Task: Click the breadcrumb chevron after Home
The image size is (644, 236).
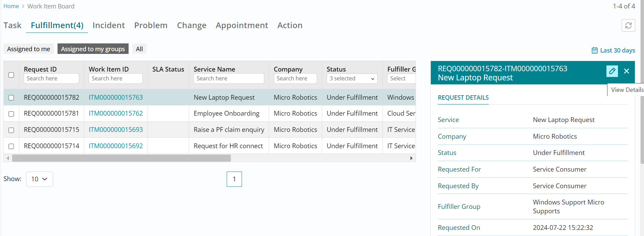Action: pos(23,6)
